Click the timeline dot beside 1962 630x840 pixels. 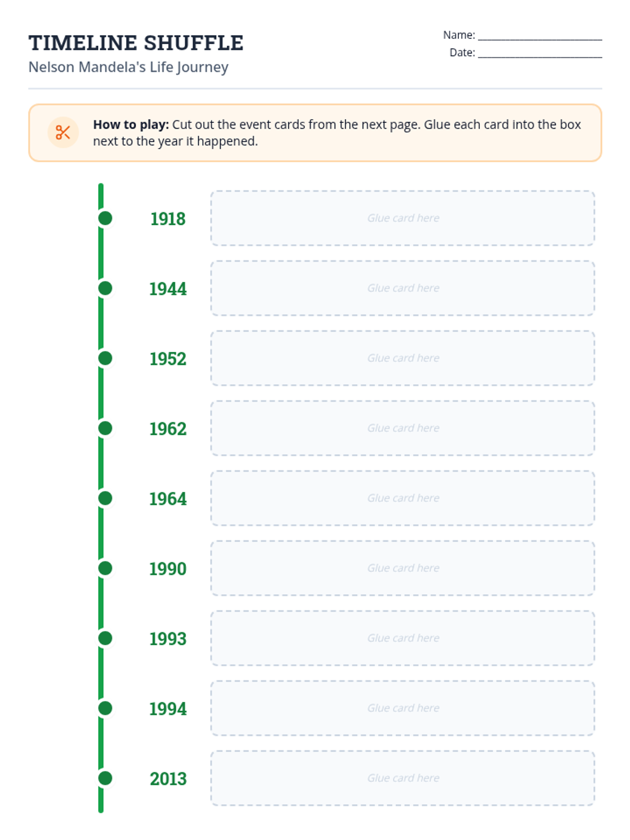click(106, 428)
